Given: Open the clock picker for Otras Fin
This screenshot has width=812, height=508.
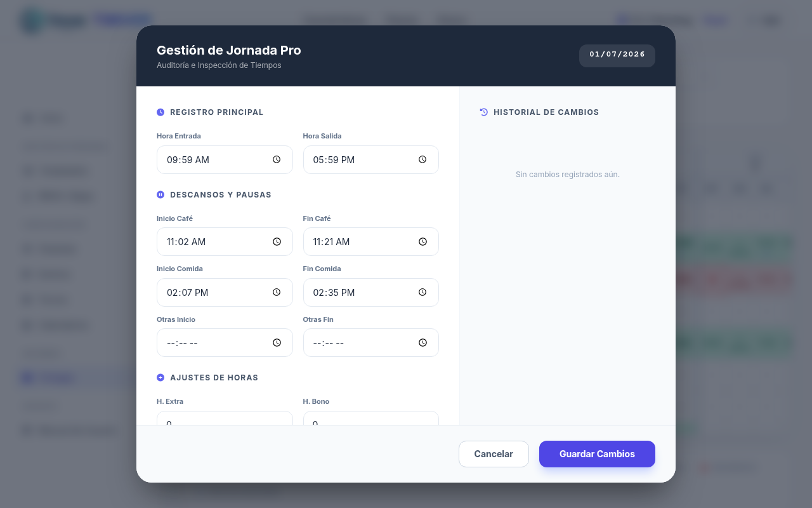Looking at the screenshot, I should 422,343.
